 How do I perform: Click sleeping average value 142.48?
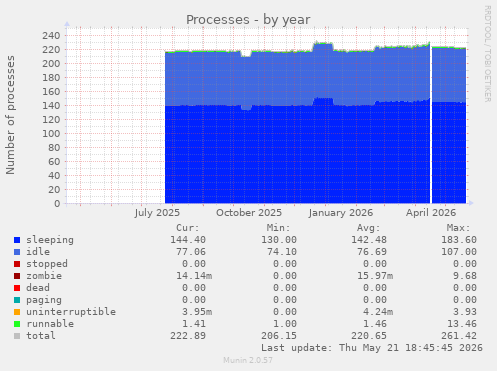coord(369,240)
